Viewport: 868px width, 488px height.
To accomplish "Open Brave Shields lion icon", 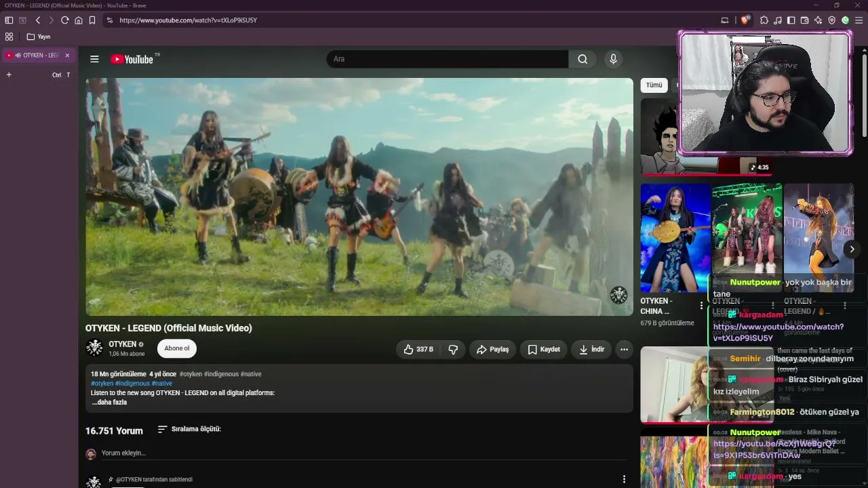I will pos(745,20).
